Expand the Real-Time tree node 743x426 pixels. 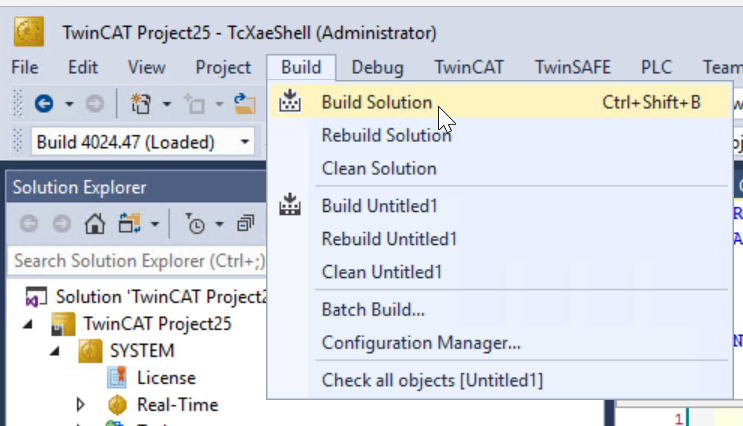(80, 405)
